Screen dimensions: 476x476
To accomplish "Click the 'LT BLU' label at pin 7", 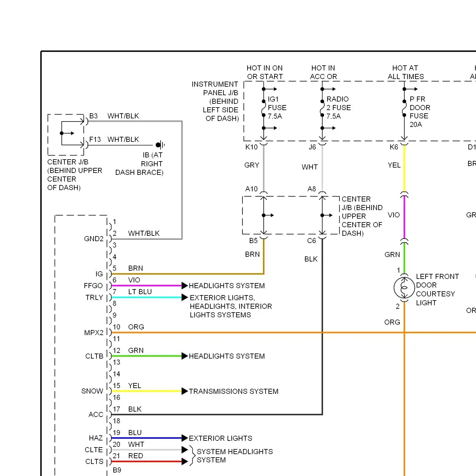I will (140, 292).
